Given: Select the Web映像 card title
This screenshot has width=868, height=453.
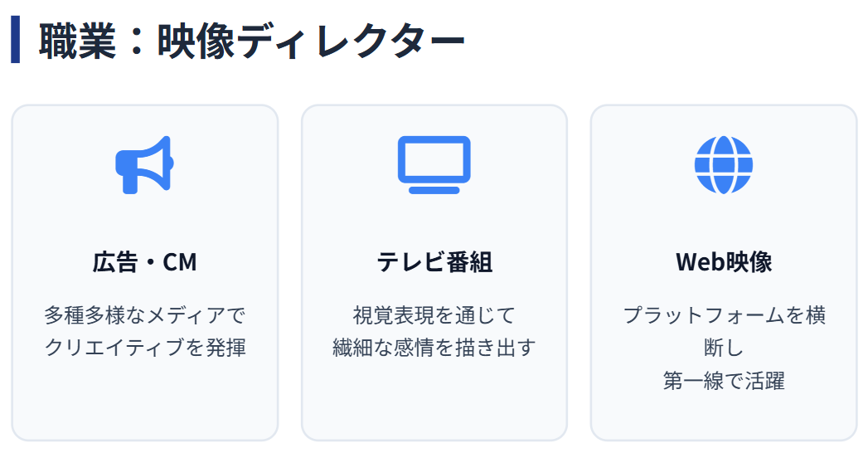Looking at the screenshot, I should [x=723, y=262].
